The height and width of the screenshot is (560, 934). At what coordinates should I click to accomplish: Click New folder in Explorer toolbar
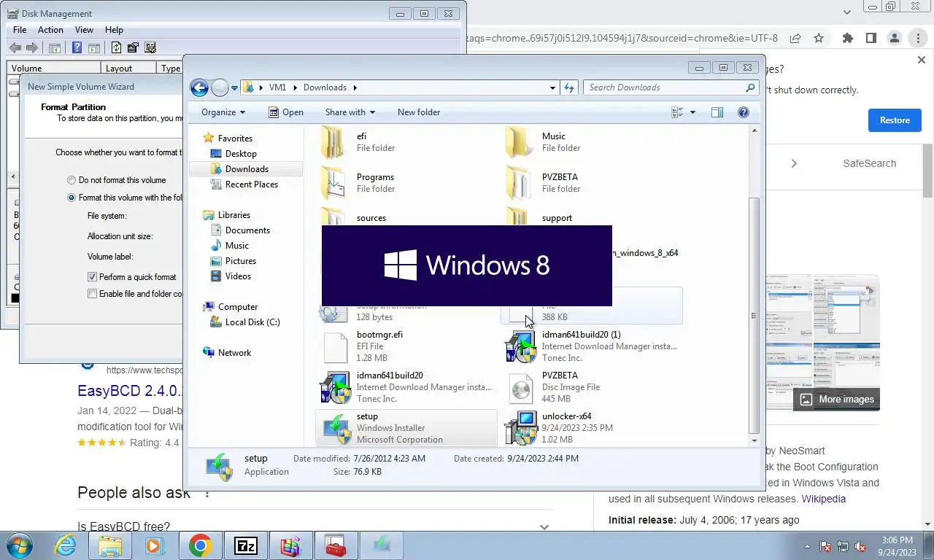pyautogui.click(x=419, y=112)
